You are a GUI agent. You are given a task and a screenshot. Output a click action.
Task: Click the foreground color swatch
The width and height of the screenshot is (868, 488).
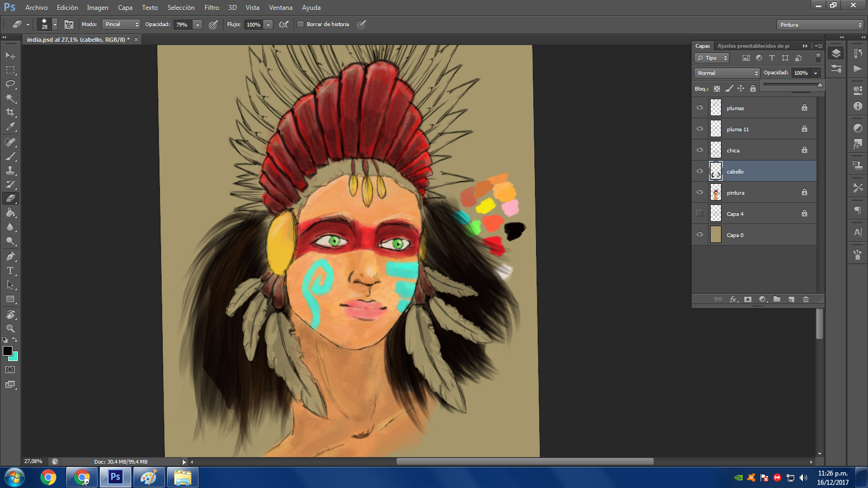click(8, 351)
